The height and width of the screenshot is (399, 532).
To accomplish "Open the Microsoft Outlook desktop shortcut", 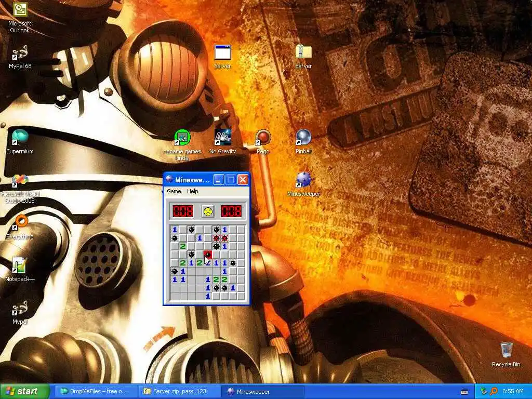I will click(x=20, y=17).
